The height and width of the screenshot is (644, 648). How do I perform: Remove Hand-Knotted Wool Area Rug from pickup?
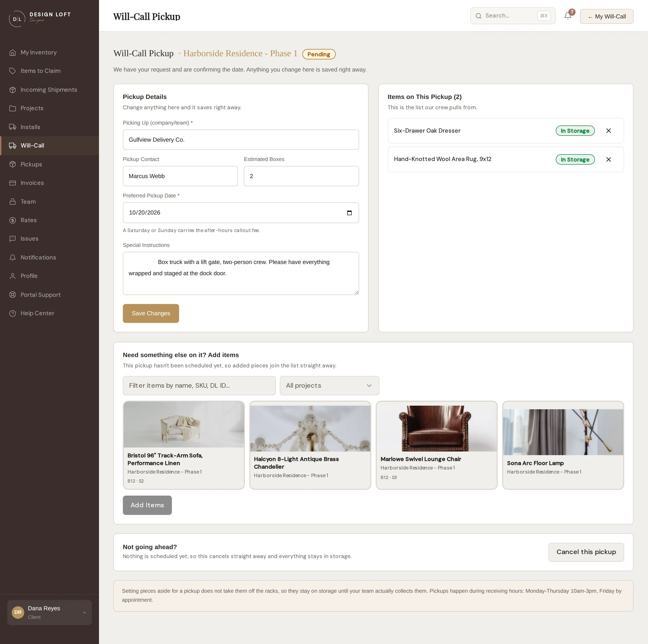click(608, 160)
